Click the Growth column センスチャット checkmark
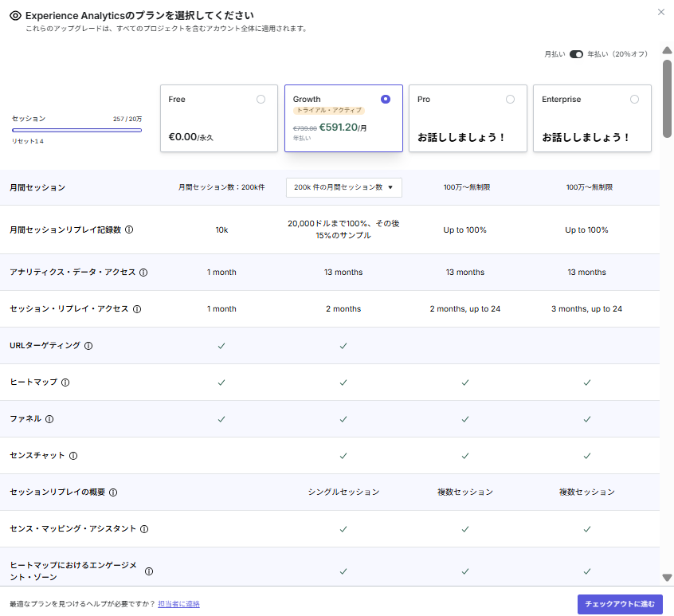Image resolution: width=674 pixels, height=616 pixels. (x=343, y=456)
